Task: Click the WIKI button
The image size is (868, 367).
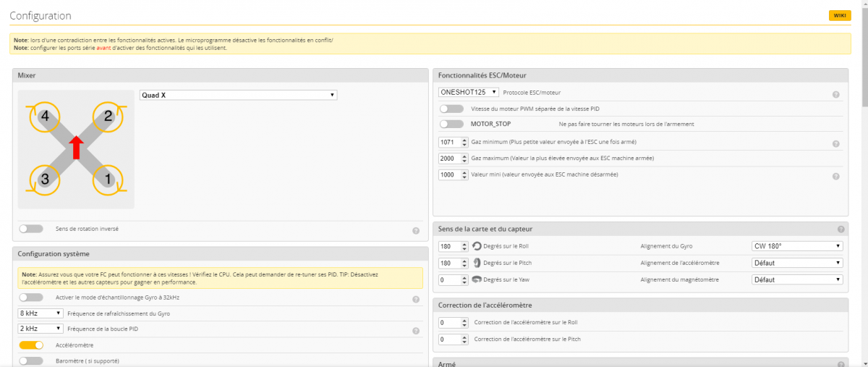Action: click(x=839, y=15)
